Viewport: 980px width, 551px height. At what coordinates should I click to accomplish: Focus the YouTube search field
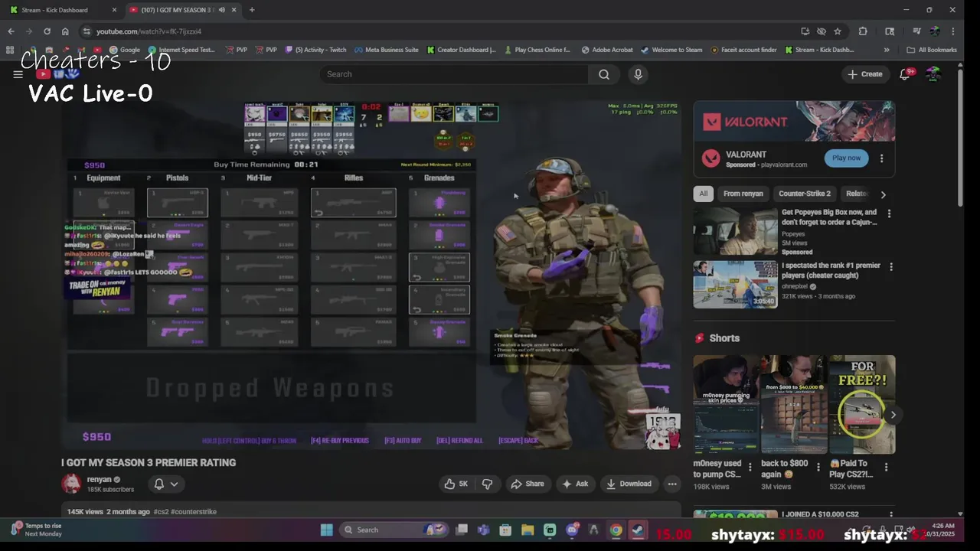(454, 74)
